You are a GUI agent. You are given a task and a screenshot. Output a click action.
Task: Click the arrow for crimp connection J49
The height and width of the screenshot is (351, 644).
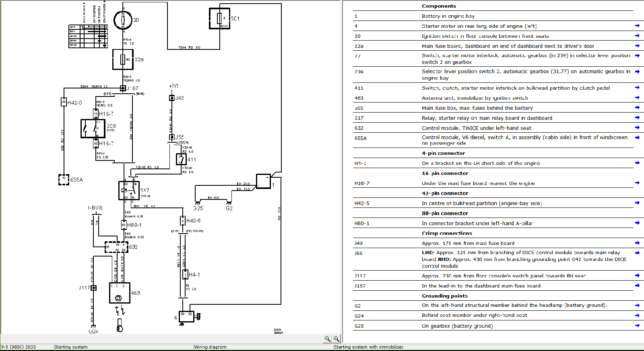(x=637, y=243)
